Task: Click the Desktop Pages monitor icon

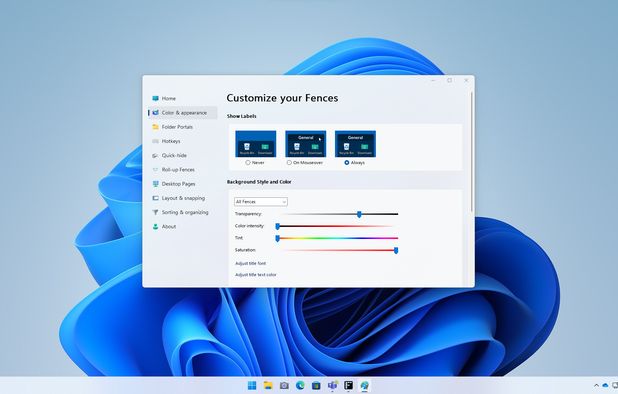Action: click(x=155, y=184)
